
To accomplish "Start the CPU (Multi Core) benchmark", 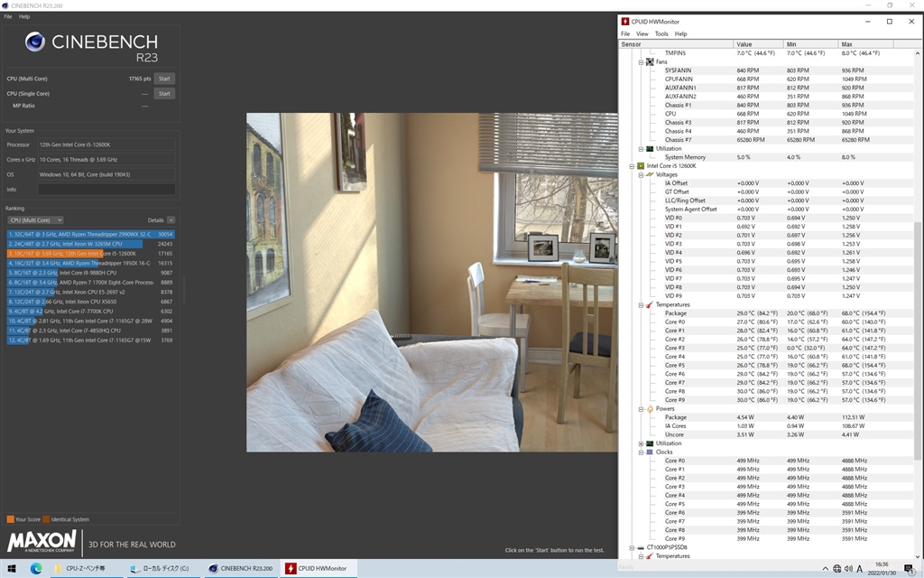I will coord(164,79).
